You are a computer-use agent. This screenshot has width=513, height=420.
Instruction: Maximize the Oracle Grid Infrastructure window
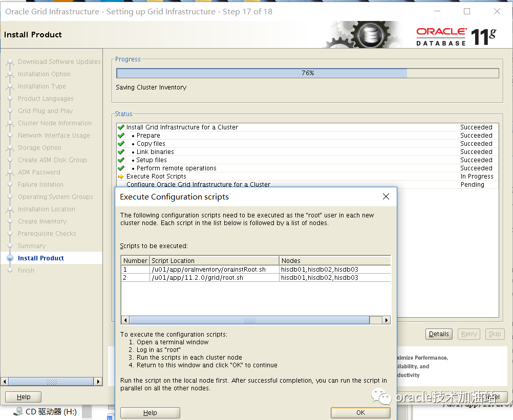point(467,11)
